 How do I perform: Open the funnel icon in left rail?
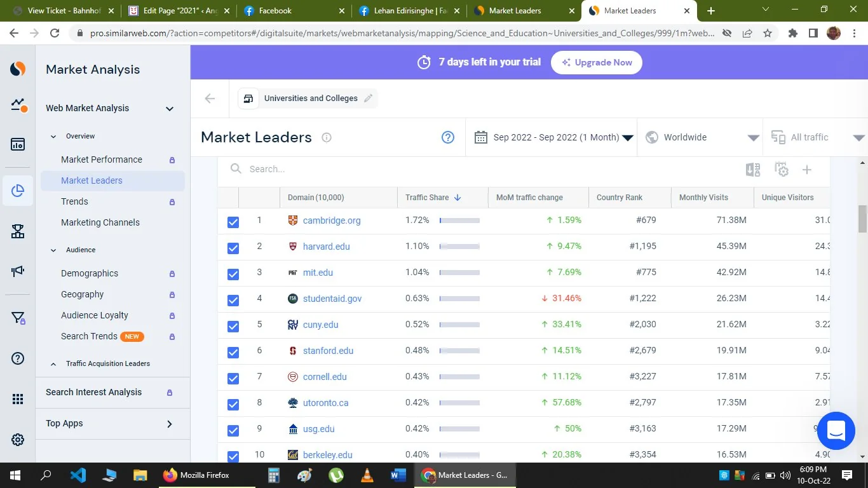18,318
